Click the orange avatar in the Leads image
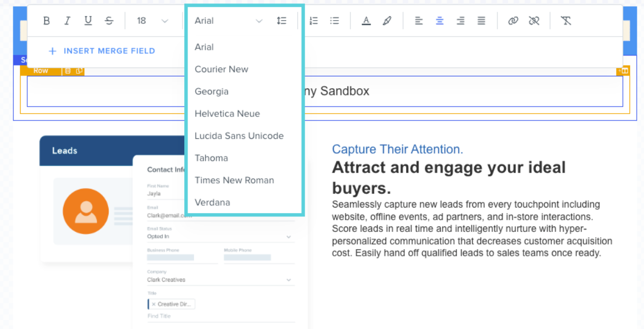 click(x=86, y=211)
